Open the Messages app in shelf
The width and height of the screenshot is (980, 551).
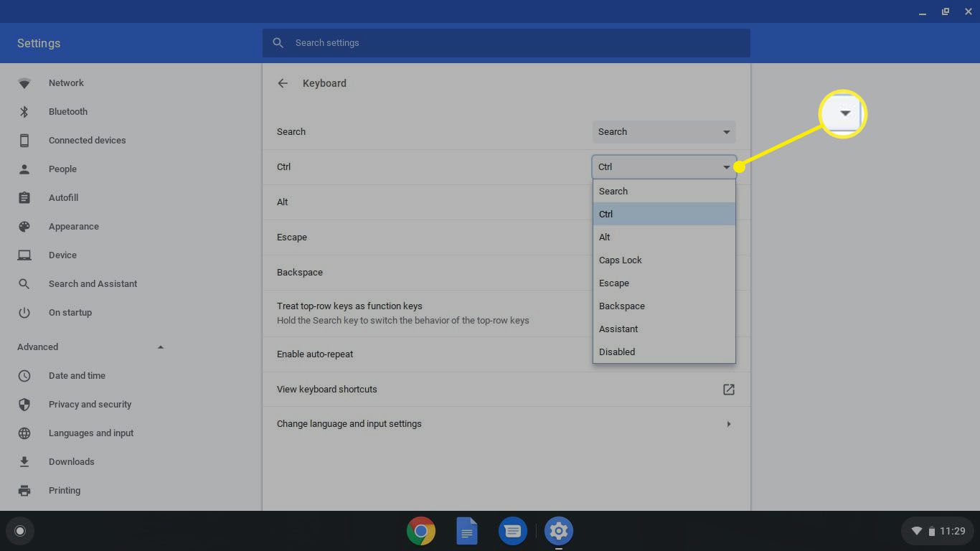coord(512,531)
